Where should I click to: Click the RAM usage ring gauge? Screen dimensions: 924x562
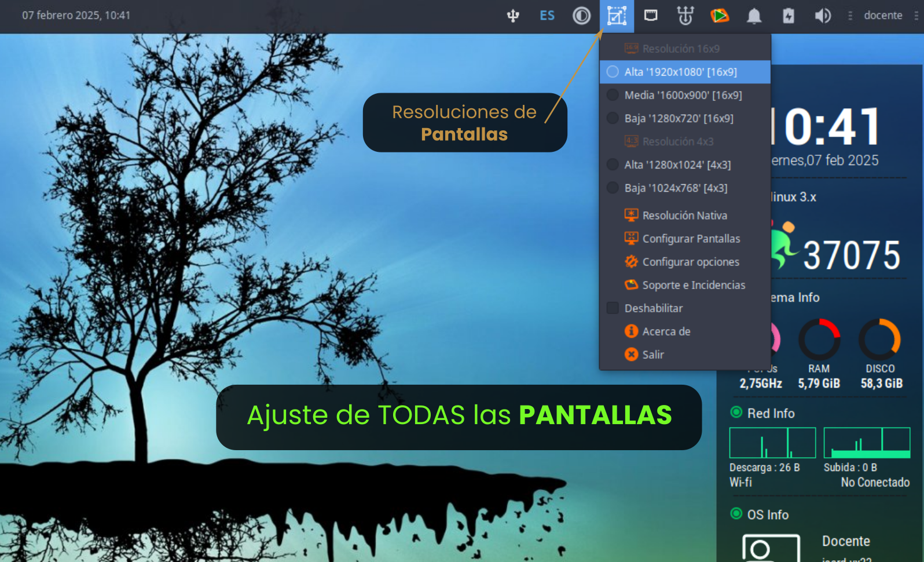tap(819, 339)
